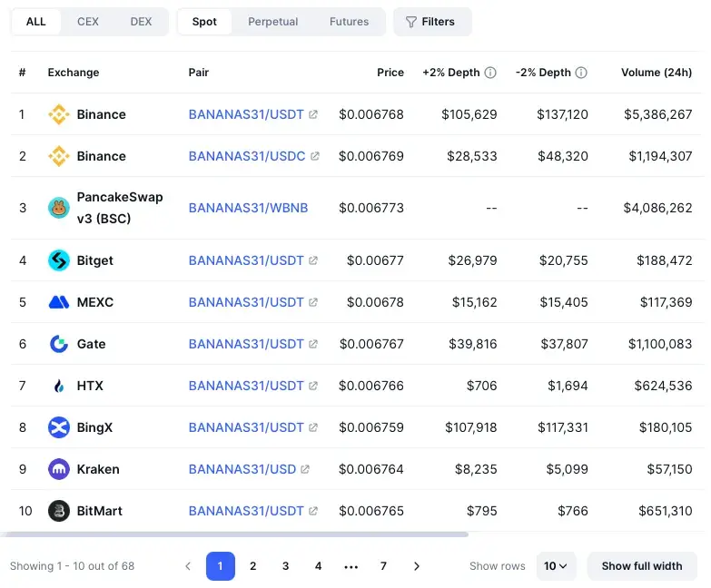Switch to the CEX tab
This screenshot has height=588, width=711.
tap(88, 22)
